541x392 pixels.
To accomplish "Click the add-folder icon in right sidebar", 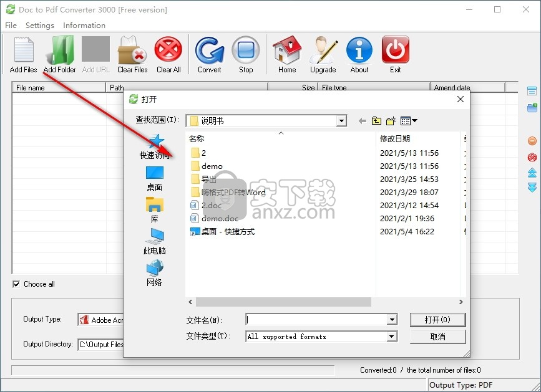I will [532, 107].
